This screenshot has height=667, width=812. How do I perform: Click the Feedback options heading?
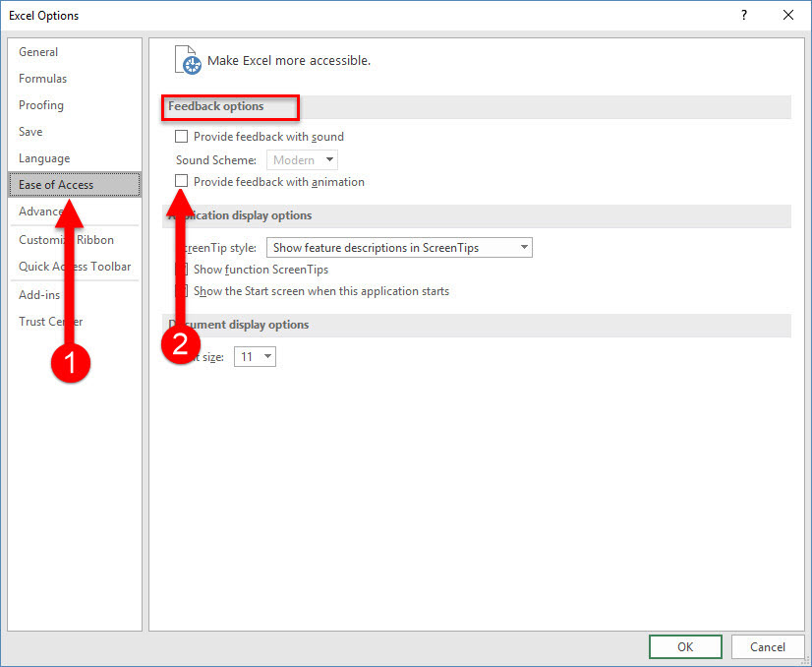click(216, 106)
